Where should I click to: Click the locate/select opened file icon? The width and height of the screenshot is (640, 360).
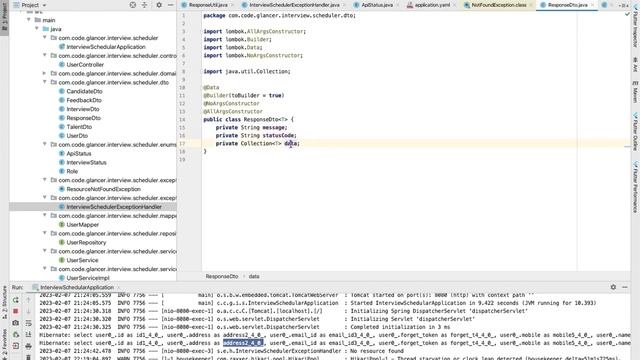click(133, 5)
